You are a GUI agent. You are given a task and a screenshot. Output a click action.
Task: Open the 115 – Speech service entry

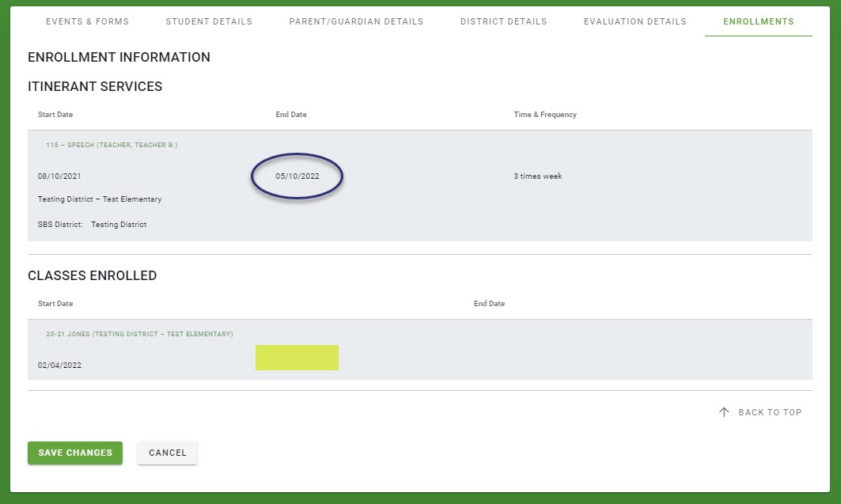pyautogui.click(x=112, y=145)
